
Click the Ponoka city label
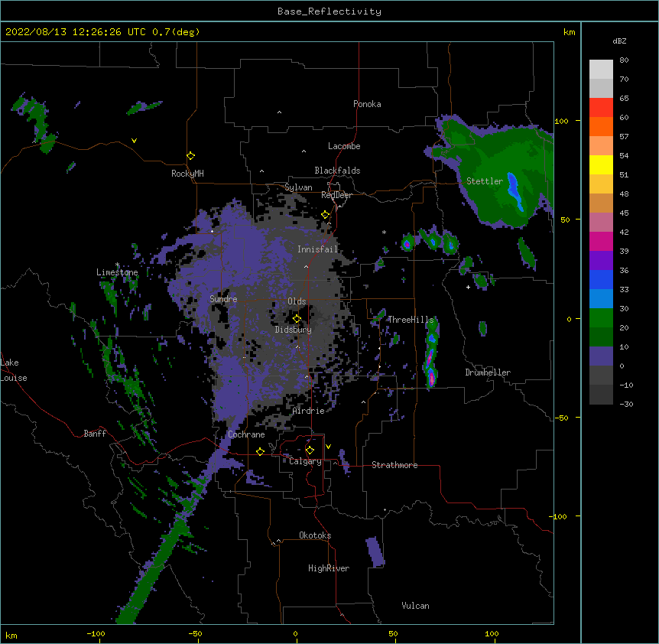[x=367, y=104]
